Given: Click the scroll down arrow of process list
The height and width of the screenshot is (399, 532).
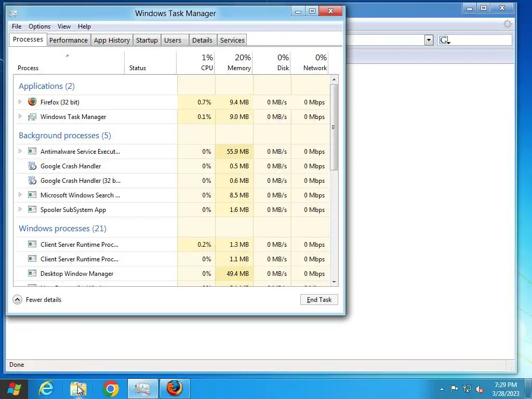Looking at the screenshot, I should pos(334,282).
